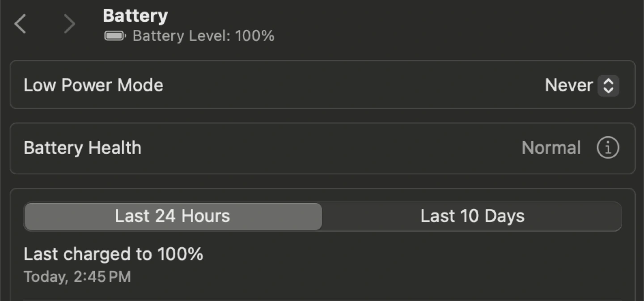Open the Battery Health info icon
This screenshot has width=644, height=301.
pos(608,148)
